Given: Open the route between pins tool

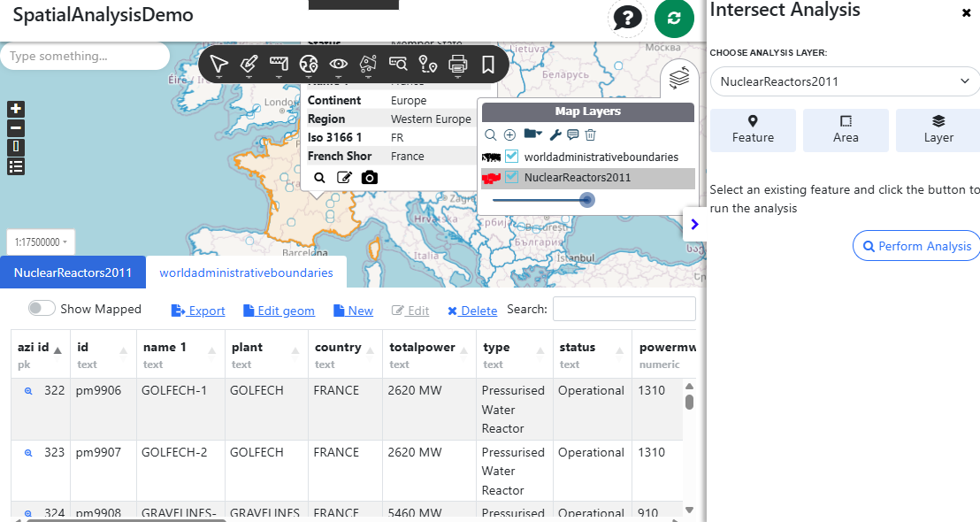Looking at the screenshot, I should (428, 64).
